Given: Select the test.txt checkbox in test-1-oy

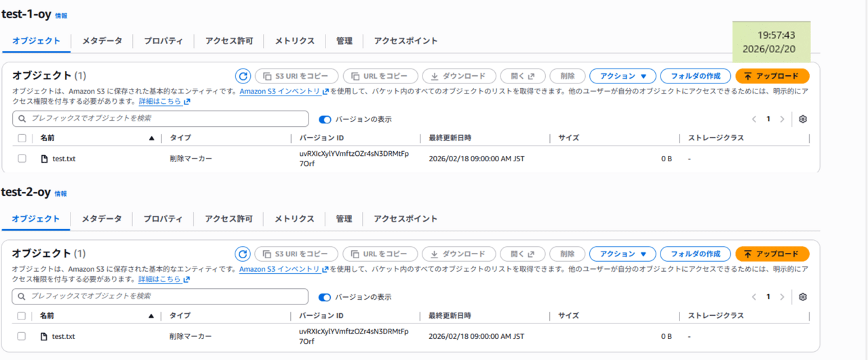Looking at the screenshot, I should pyautogui.click(x=22, y=159).
